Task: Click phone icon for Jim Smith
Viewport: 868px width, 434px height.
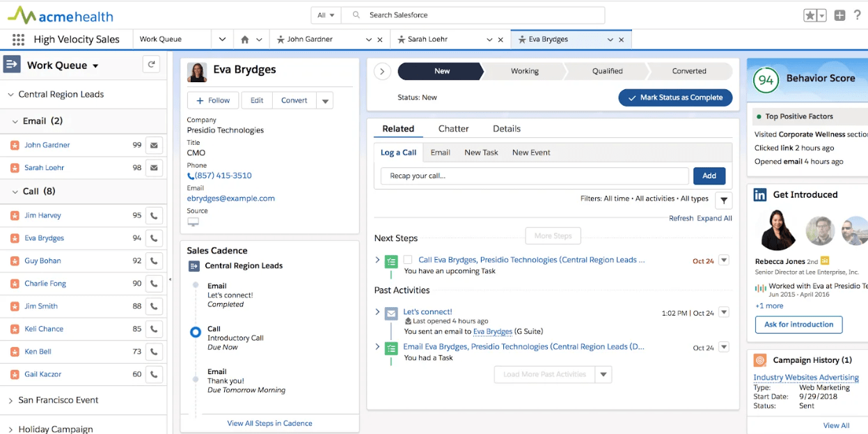Action: (154, 307)
